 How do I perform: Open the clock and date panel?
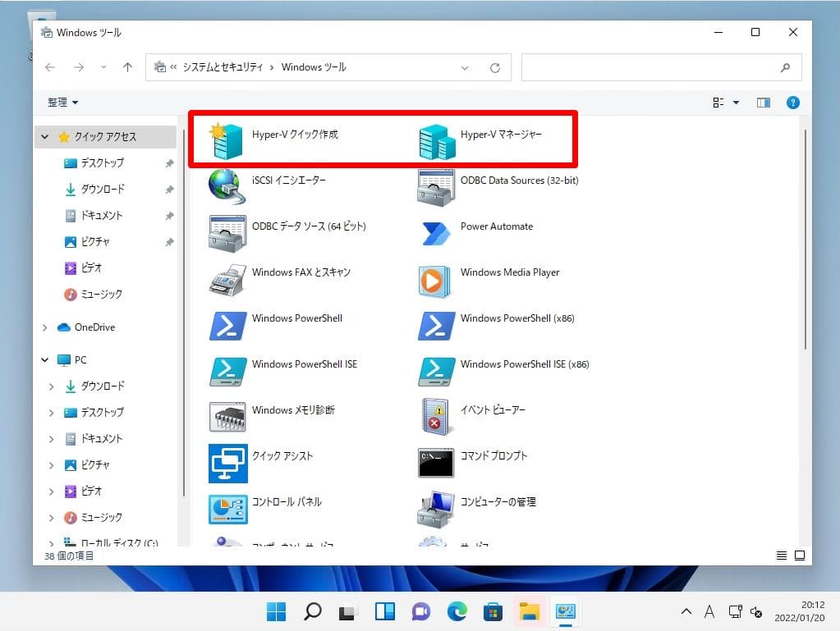799,611
